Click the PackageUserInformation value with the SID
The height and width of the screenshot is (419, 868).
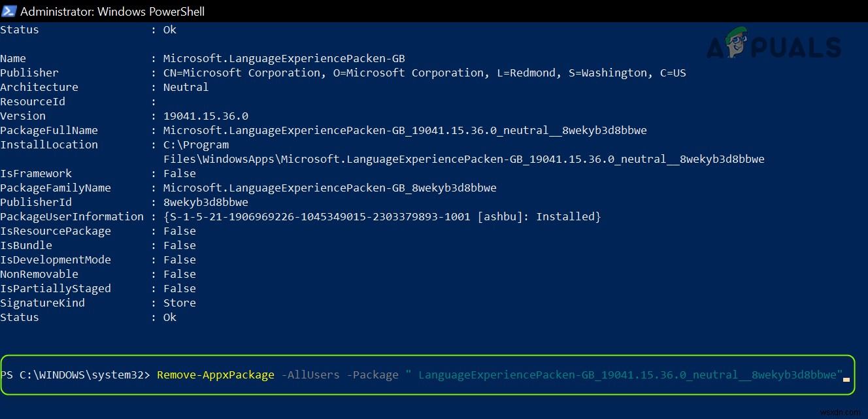tap(382, 216)
